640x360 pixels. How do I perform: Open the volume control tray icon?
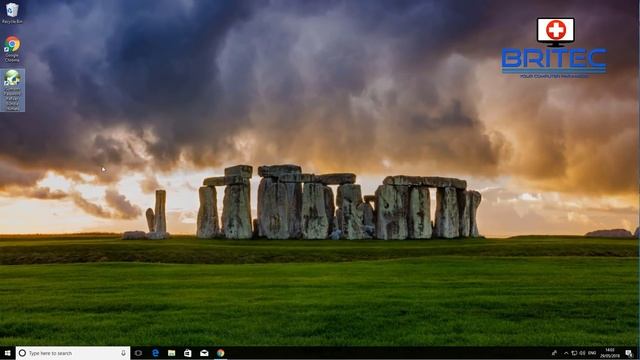582,353
